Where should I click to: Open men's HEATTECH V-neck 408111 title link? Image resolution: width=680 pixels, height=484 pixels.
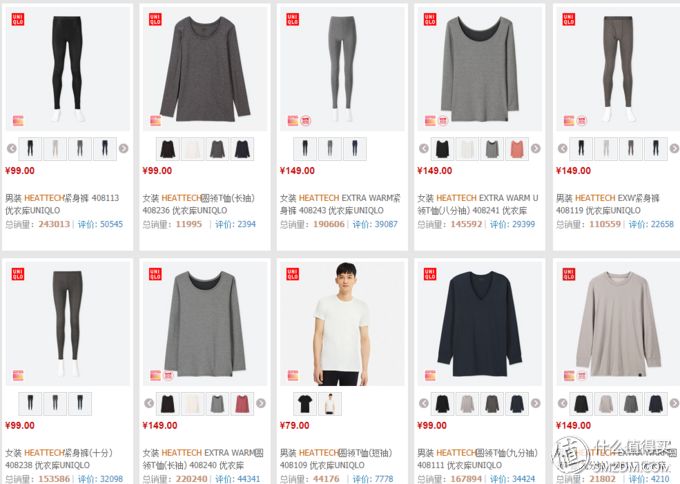point(477,458)
